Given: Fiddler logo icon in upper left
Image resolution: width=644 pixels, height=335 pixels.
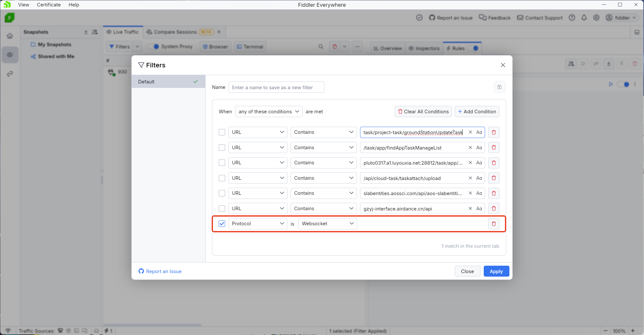Looking at the screenshot, I should (10, 18).
